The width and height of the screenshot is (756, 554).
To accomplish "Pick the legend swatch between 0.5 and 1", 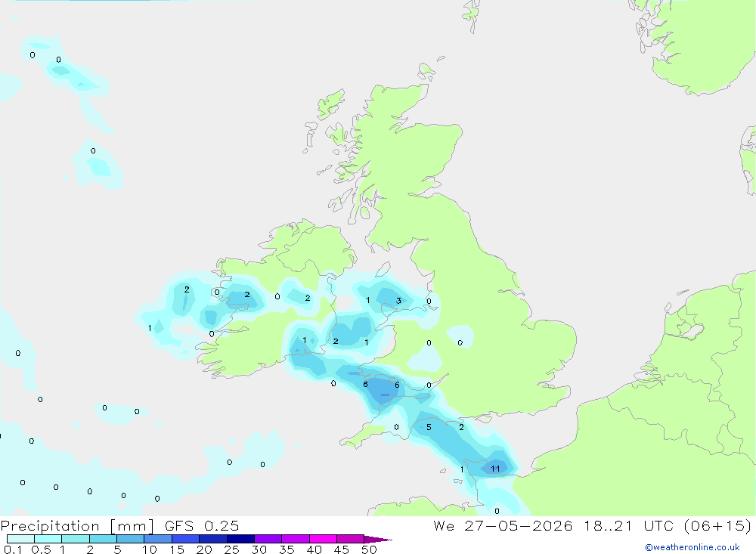I will [48, 539].
